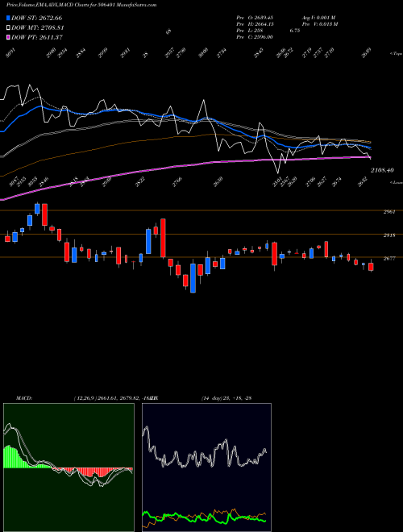Open the green MACD histogram panel
403x532 pixels.
click(69, 468)
